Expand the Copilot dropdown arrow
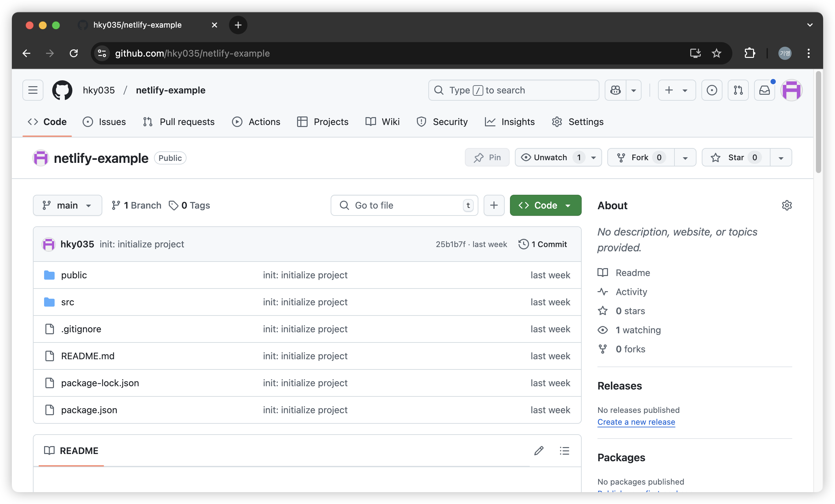Screen dimensions: 835x504 tap(634, 90)
